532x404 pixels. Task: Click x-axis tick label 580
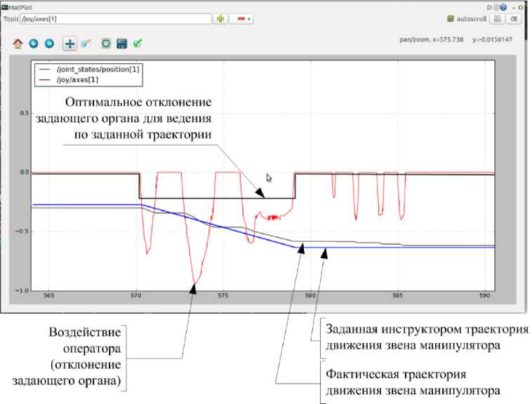coord(310,295)
